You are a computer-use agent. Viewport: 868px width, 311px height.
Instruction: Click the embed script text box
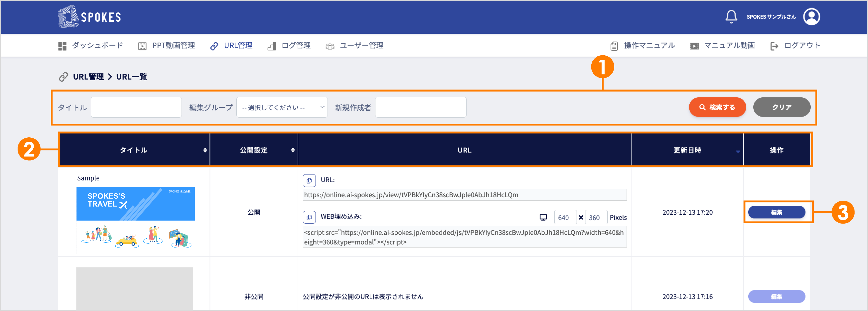(x=465, y=237)
